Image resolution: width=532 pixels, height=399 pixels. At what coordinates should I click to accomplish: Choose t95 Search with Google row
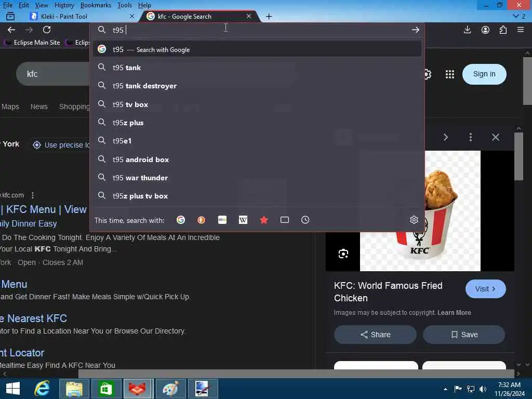tap(257, 49)
